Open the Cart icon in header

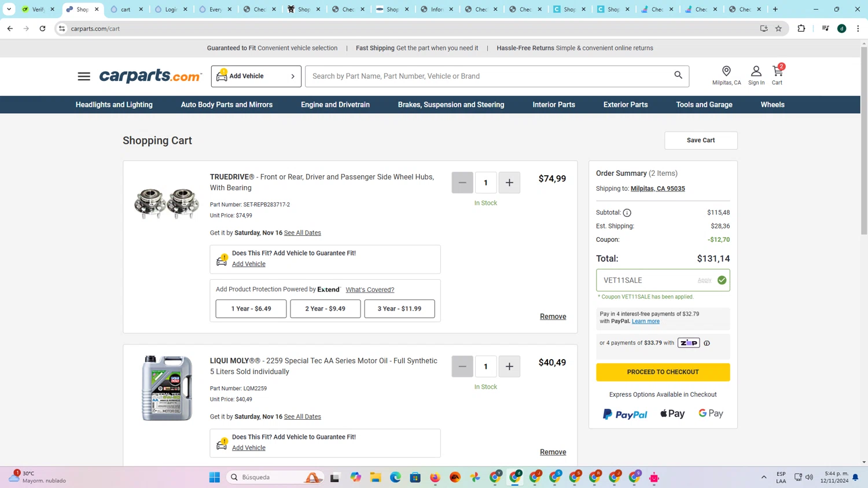point(777,75)
